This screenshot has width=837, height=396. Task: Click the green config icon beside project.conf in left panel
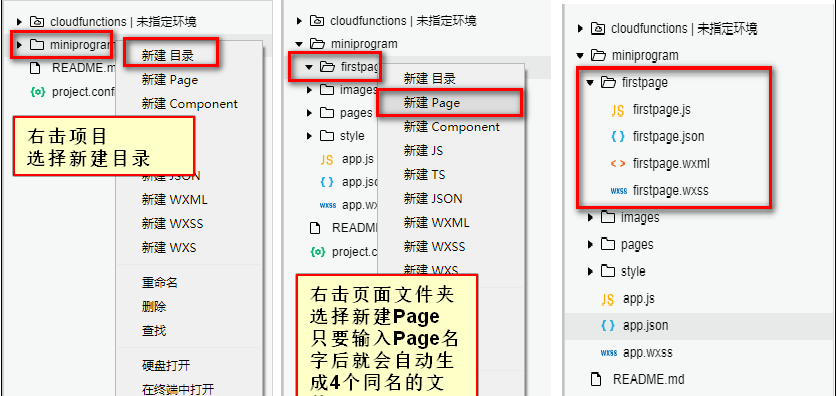pos(37,92)
